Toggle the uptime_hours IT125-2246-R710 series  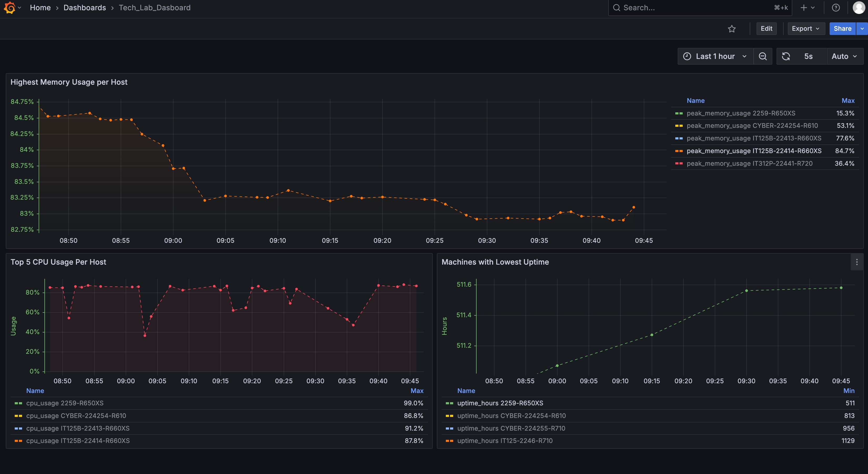pyautogui.click(x=505, y=441)
